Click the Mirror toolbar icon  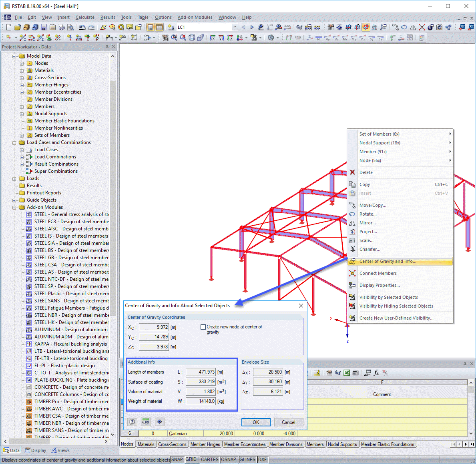coord(413,27)
